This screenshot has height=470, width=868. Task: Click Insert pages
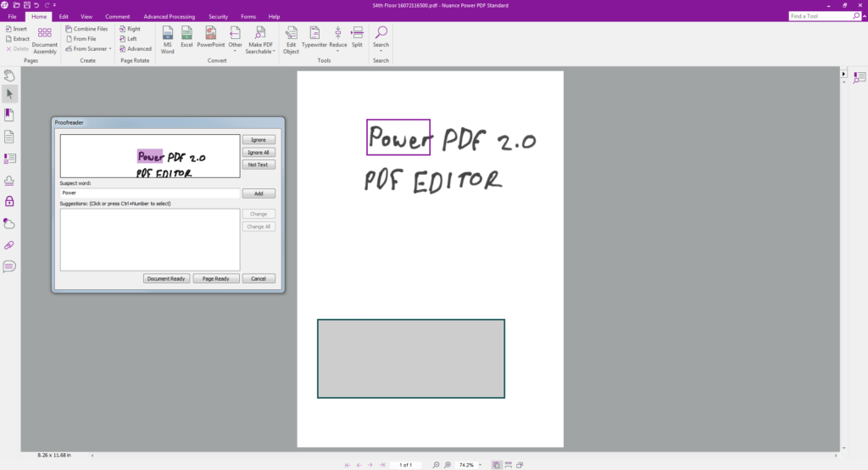[x=16, y=29]
